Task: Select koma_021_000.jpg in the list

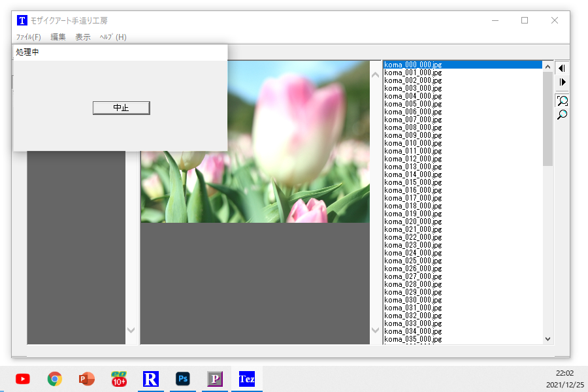Action: click(x=463, y=229)
